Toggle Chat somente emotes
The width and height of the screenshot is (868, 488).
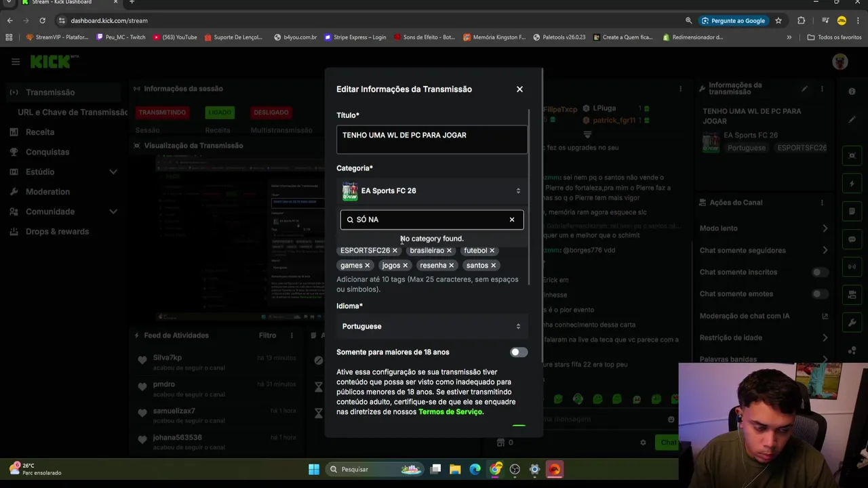coord(821,294)
